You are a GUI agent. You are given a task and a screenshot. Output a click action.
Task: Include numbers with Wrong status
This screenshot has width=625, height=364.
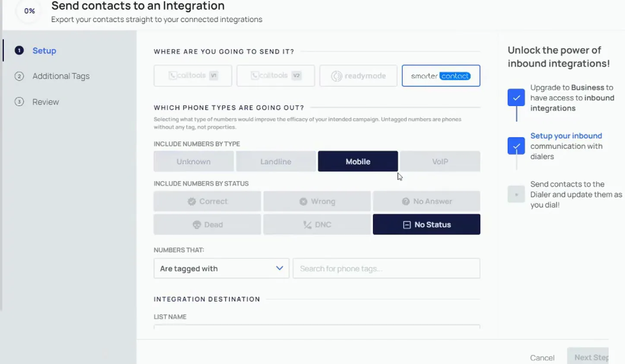317,201
